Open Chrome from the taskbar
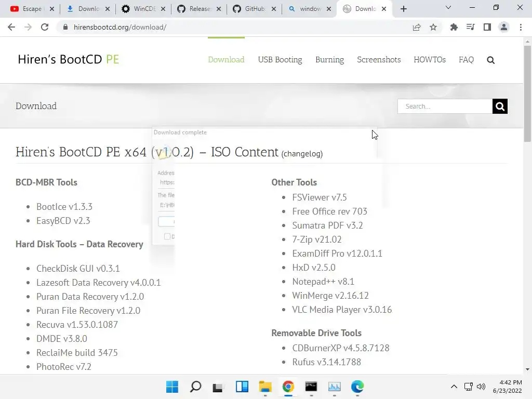The height and width of the screenshot is (399, 532). tap(288, 387)
